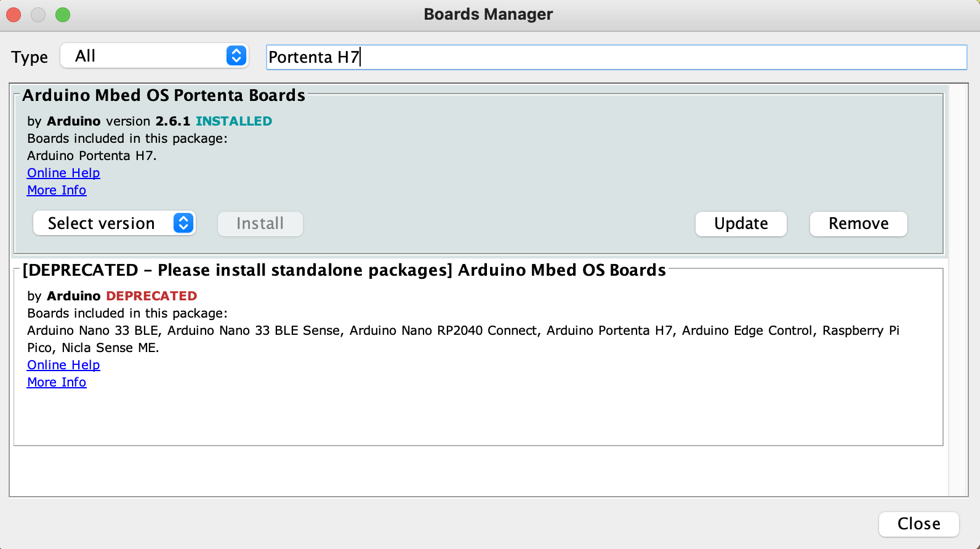The height and width of the screenshot is (549, 980).
Task: Click the Close button
Action: pos(919,524)
